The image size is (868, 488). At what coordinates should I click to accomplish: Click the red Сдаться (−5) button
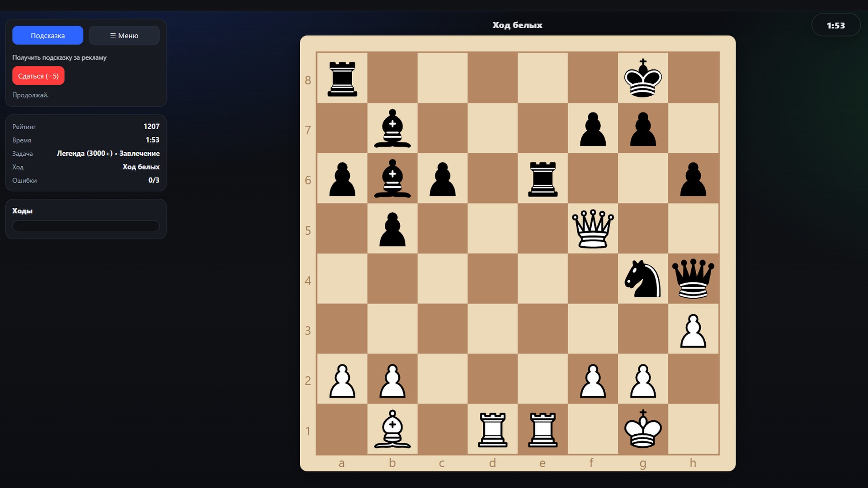(x=38, y=76)
